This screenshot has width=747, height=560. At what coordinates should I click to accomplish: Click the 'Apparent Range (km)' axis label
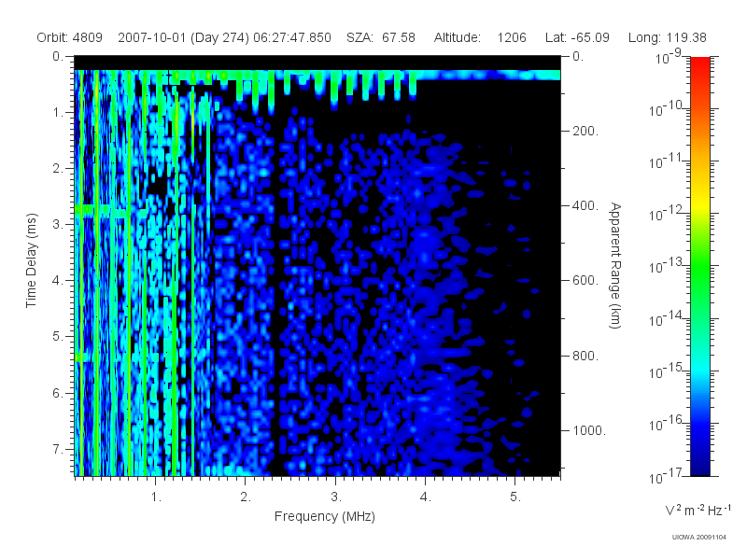[x=615, y=265]
